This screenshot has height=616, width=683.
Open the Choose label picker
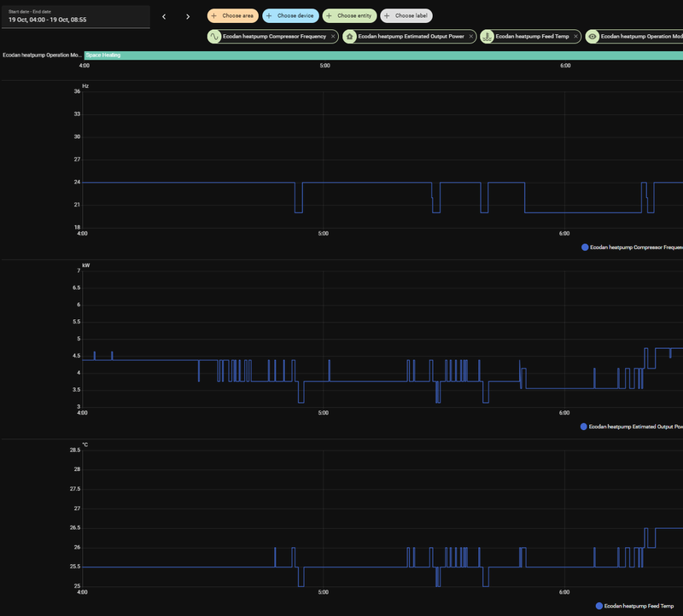point(406,15)
